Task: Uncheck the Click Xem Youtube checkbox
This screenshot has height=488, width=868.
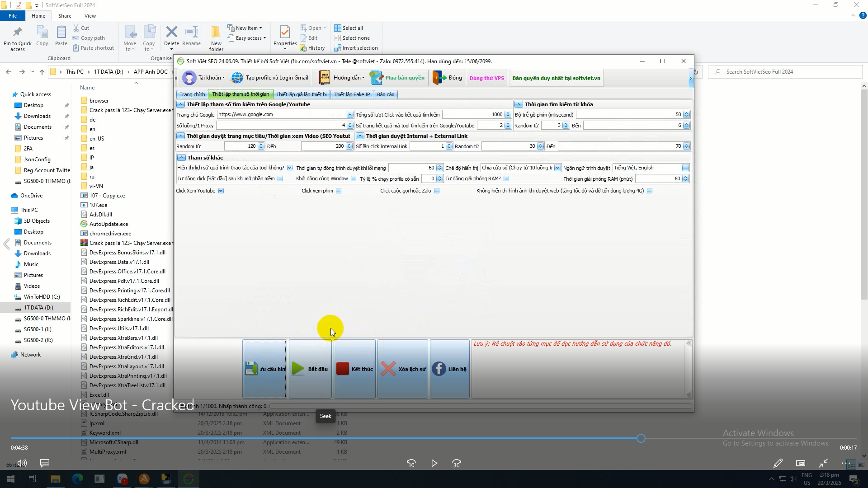Action: coord(221,191)
